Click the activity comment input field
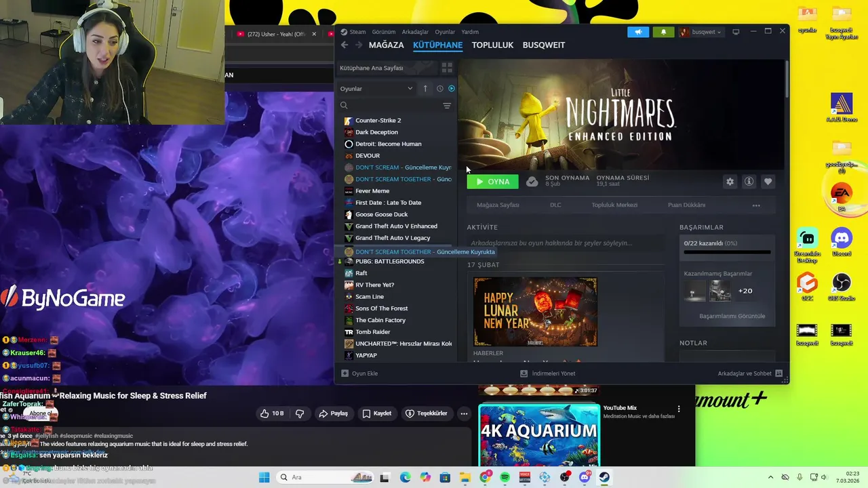 565,243
